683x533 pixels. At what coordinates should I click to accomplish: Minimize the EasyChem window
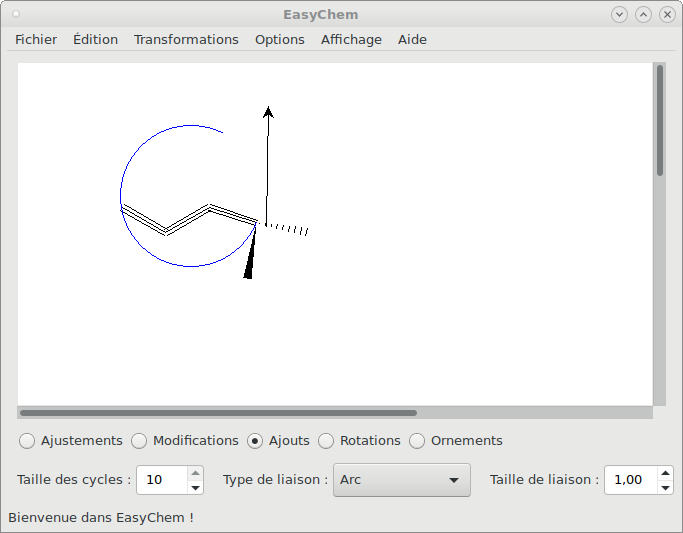click(x=619, y=14)
